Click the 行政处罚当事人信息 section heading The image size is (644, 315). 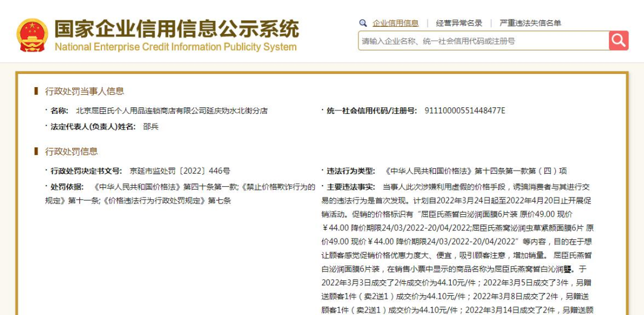85,91
